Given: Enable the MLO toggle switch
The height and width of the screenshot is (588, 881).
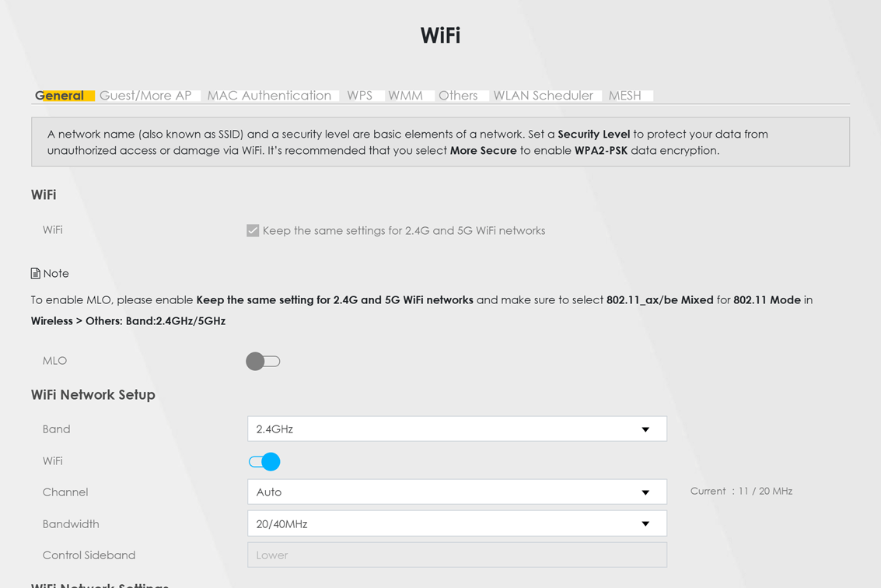Looking at the screenshot, I should click(263, 361).
